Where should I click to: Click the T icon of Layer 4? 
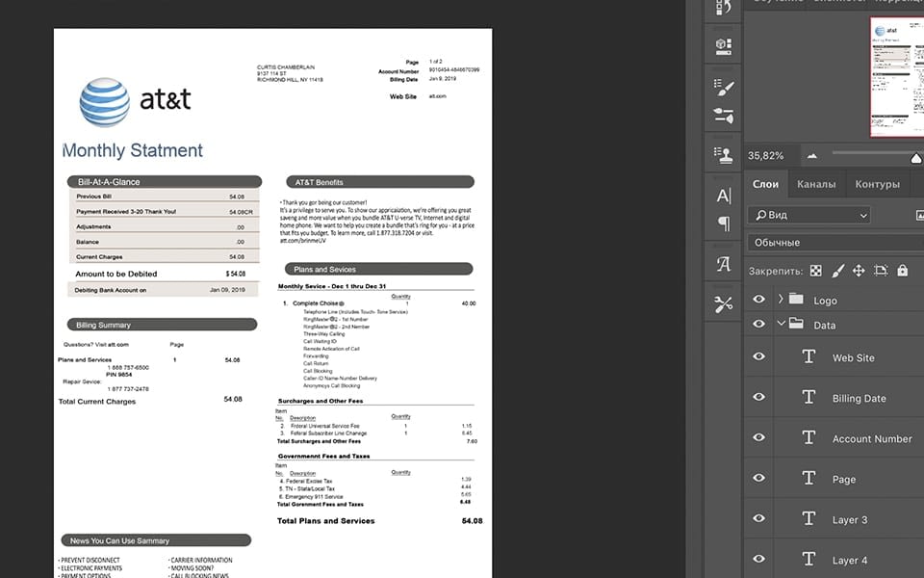pyautogui.click(x=809, y=559)
